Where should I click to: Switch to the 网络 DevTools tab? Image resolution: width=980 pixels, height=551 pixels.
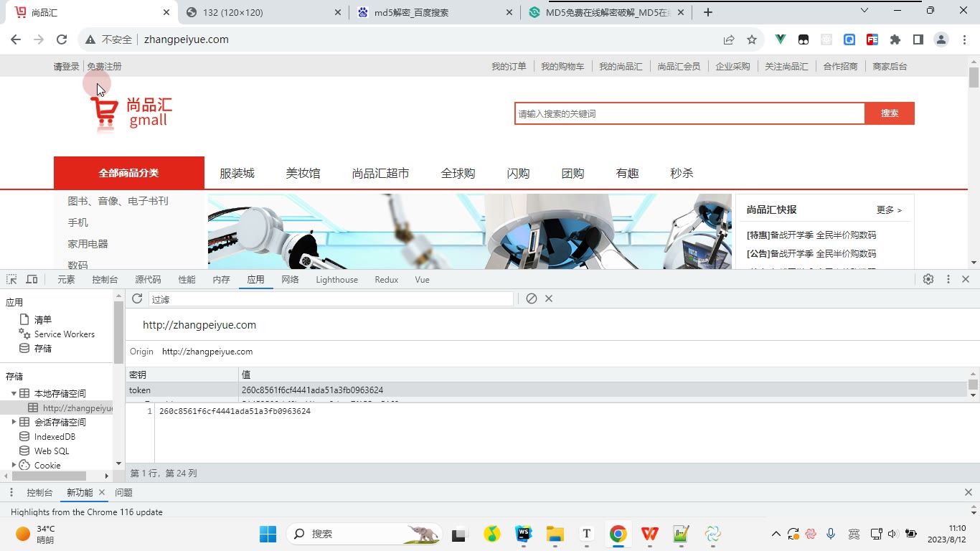pos(290,280)
